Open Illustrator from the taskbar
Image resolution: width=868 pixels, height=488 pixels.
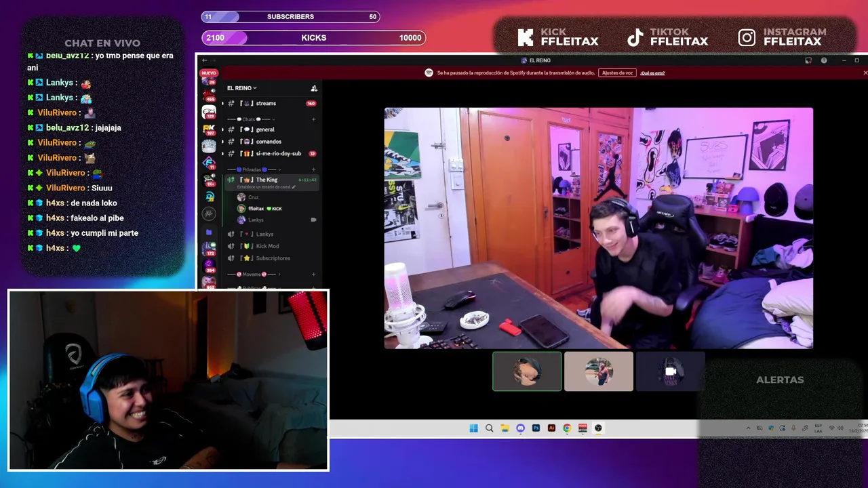coord(551,428)
